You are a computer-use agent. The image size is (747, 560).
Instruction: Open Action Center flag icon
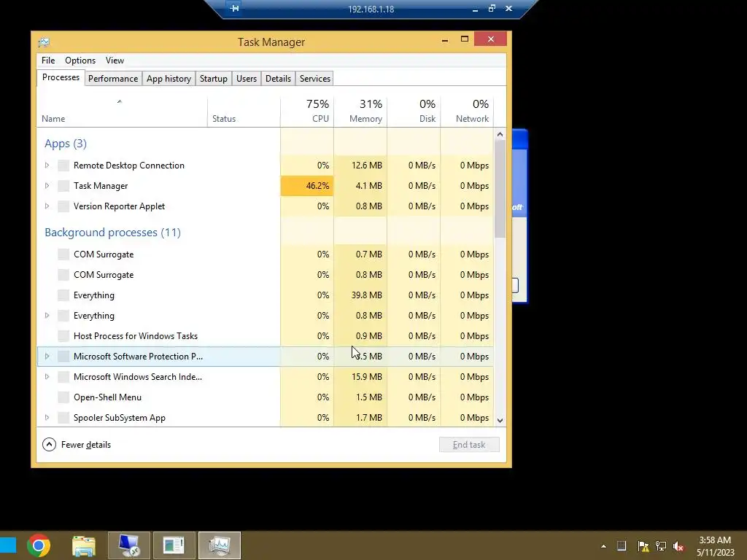click(x=643, y=546)
